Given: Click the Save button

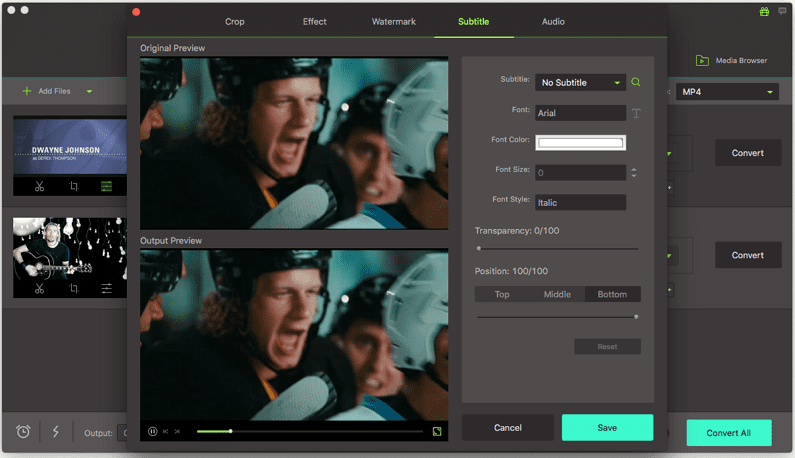Looking at the screenshot, I should pyautogui.click(x=607, y=427).
